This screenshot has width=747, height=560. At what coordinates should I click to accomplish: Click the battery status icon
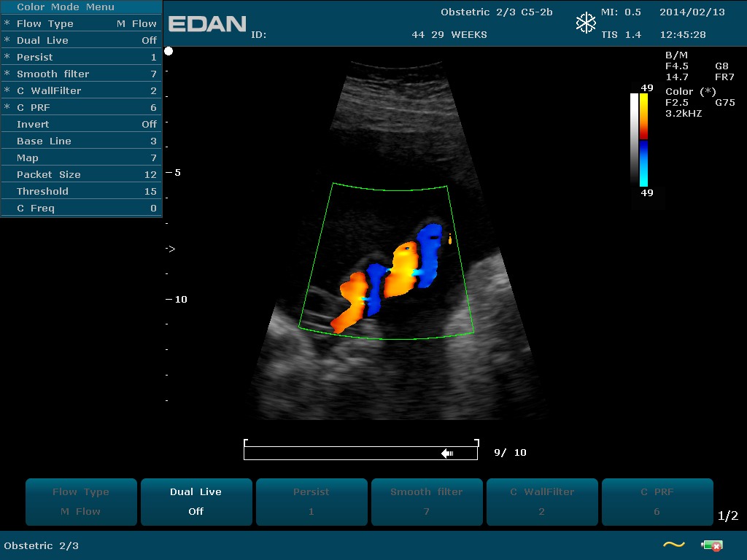(x=711, y=545)
